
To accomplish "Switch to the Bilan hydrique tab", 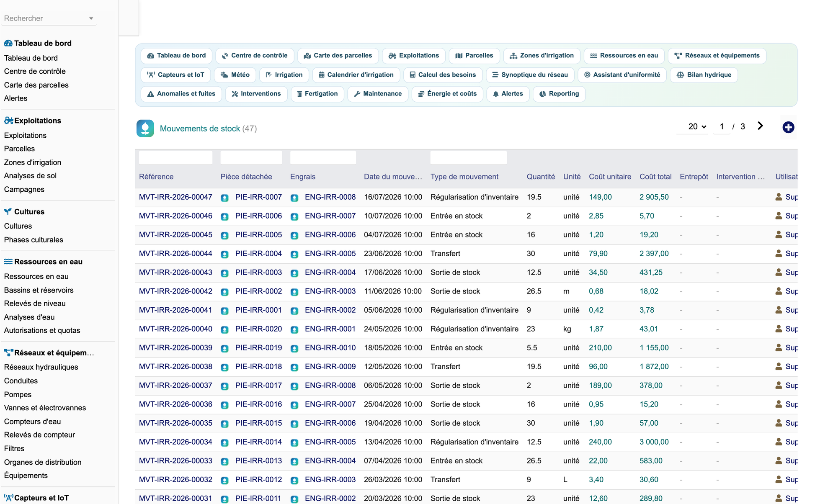I will pyautogui.click(x=704, y=75).
